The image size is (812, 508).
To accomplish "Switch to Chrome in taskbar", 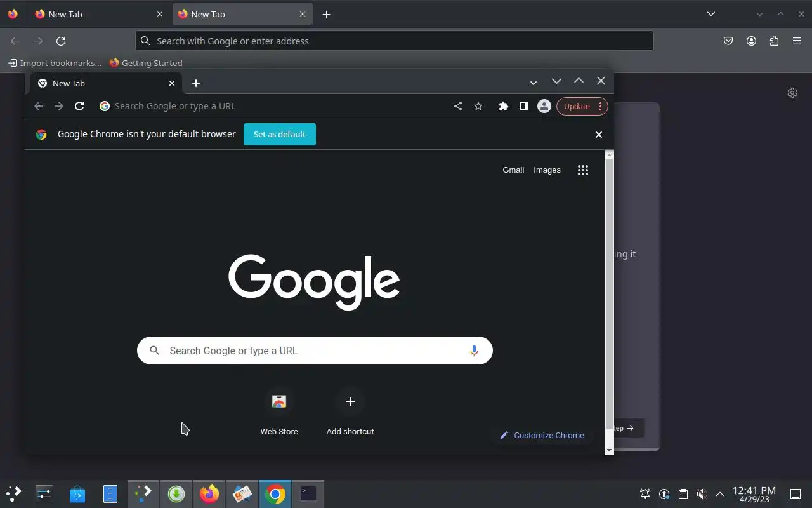I will (275, 493).
